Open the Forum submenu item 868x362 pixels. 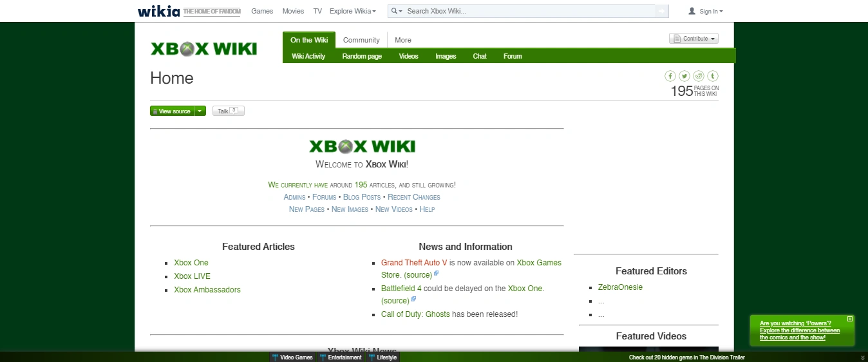pyautogui.click(x=513, y=56)
